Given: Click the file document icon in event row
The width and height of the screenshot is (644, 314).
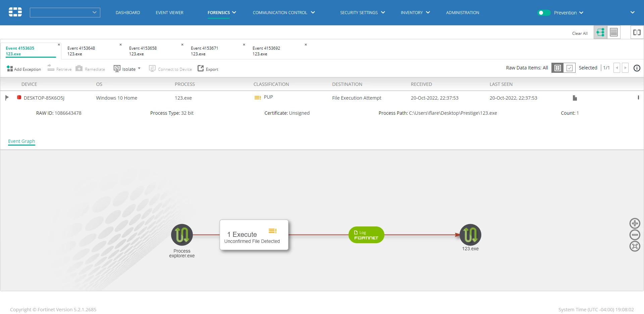Looking at the screenshot, I should (575, 98).
